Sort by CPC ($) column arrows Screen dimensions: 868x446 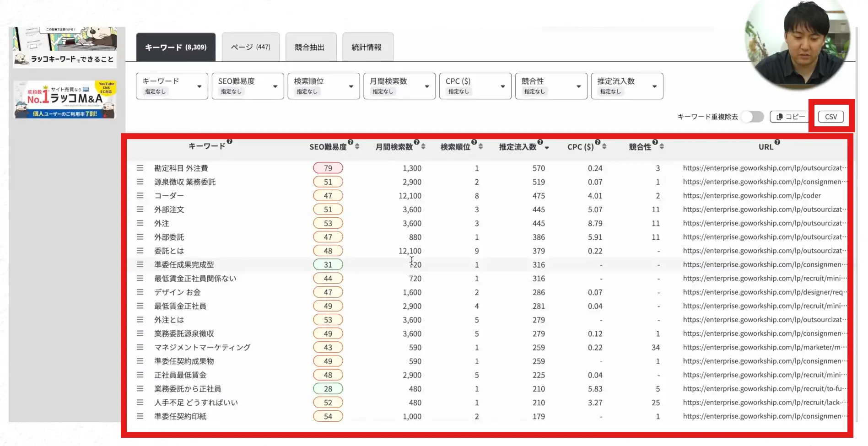coord(604,147)
